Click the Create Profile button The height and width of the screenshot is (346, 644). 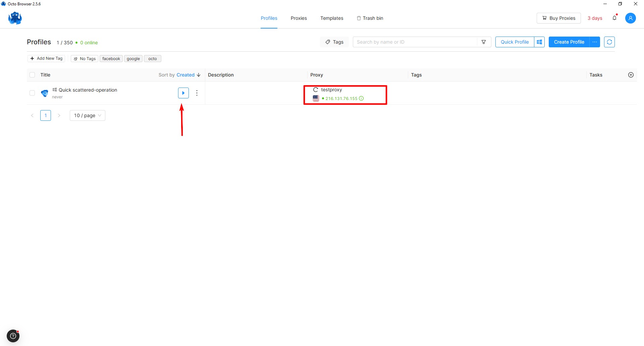coord(569,42)
